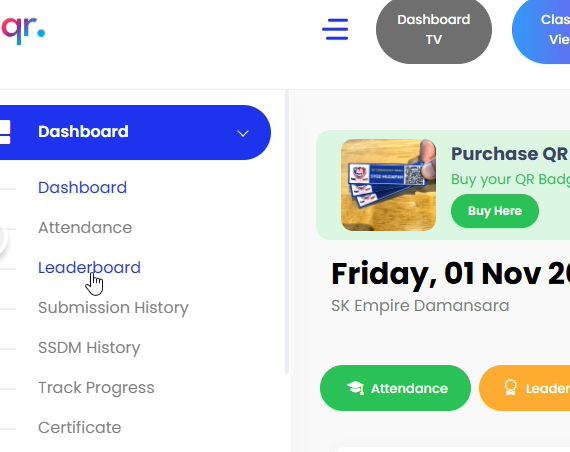Expand the blue Dashboard sidebar section
Image resolution: width=570 pixels, height=452 pixels.
tap(135, 132)
